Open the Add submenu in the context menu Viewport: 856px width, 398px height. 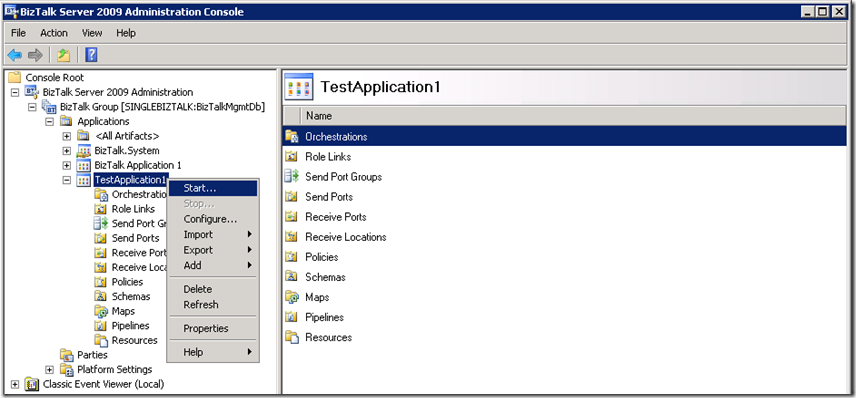(x=213, y=265)
